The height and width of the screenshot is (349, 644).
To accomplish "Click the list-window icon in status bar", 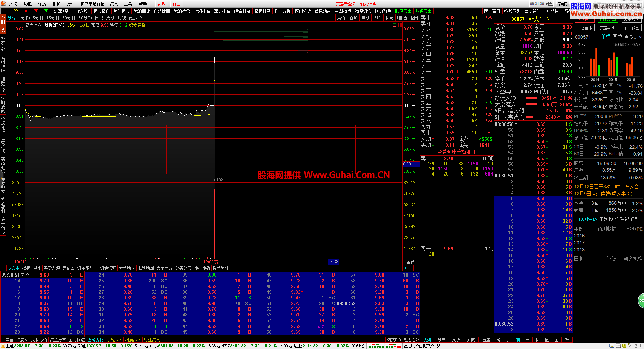I will point(618,346).
